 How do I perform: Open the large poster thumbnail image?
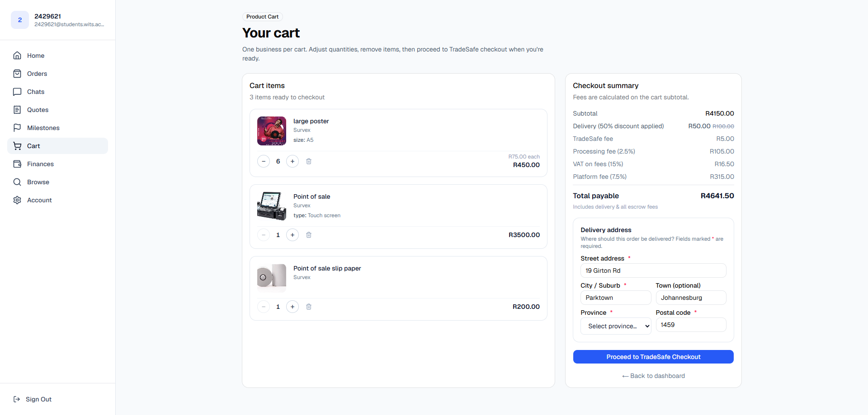pyautogui.click(x=272, y=131)
